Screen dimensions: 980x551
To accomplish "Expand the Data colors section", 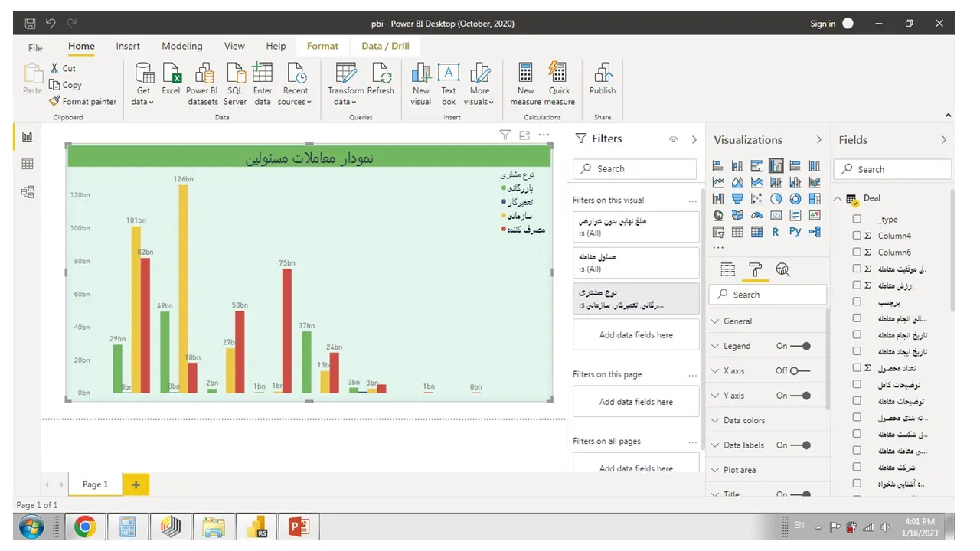I will pyautogui.click(x=744, y=420).
